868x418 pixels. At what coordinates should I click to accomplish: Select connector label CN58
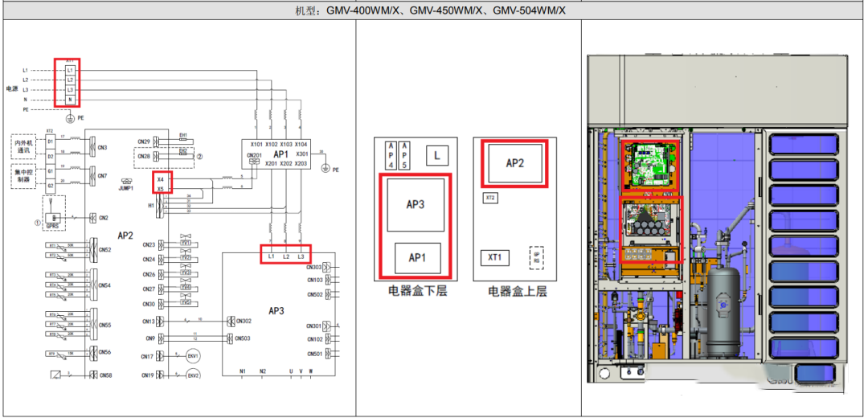(104, 375)
